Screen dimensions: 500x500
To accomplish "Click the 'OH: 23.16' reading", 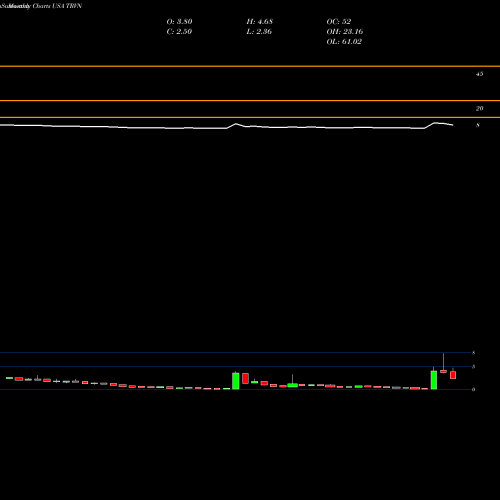I will click(x=345, y=31).
